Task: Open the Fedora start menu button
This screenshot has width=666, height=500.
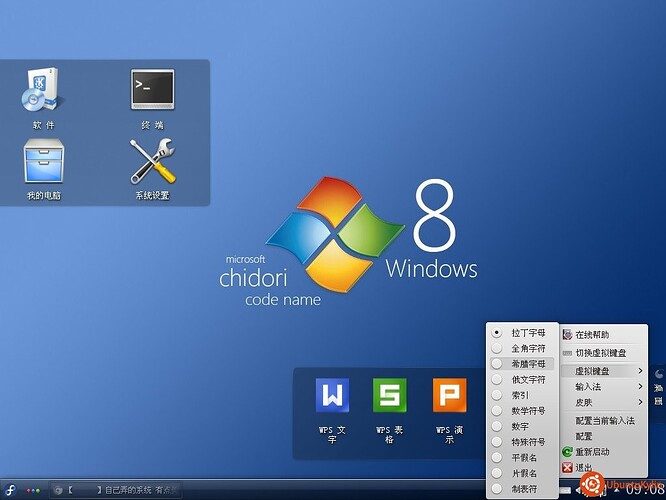Action: tap(10, 490)
